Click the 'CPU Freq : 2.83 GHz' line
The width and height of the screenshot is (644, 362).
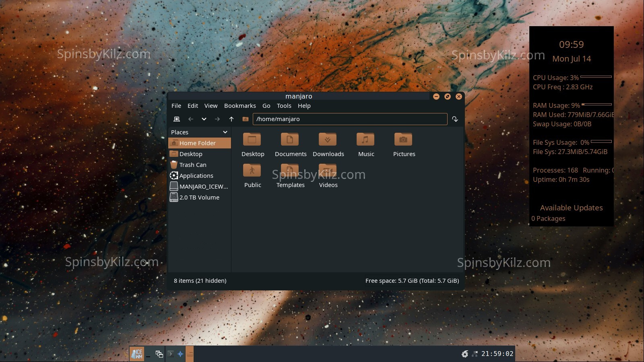[x=563, y=87]
